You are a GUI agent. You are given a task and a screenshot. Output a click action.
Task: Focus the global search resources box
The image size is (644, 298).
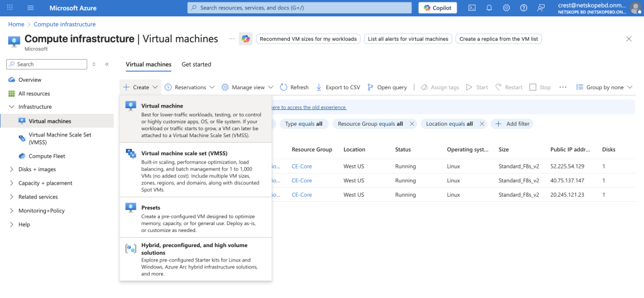[299, 8]
